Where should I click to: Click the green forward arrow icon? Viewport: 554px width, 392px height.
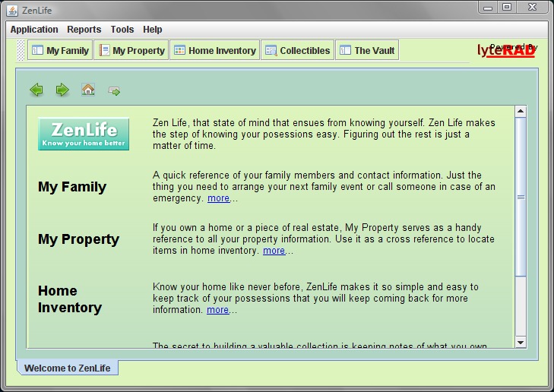click(x=62, y=90)
